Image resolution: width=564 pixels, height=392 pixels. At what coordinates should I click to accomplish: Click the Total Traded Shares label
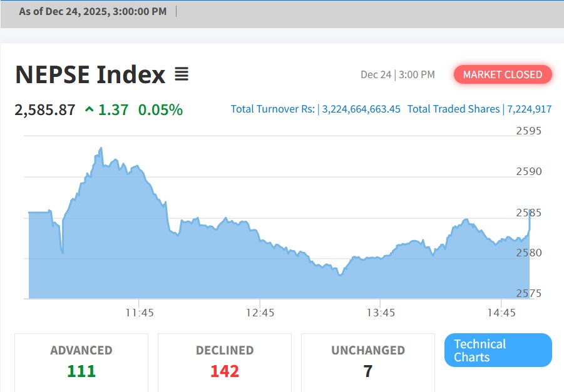(x=453, y=109)
